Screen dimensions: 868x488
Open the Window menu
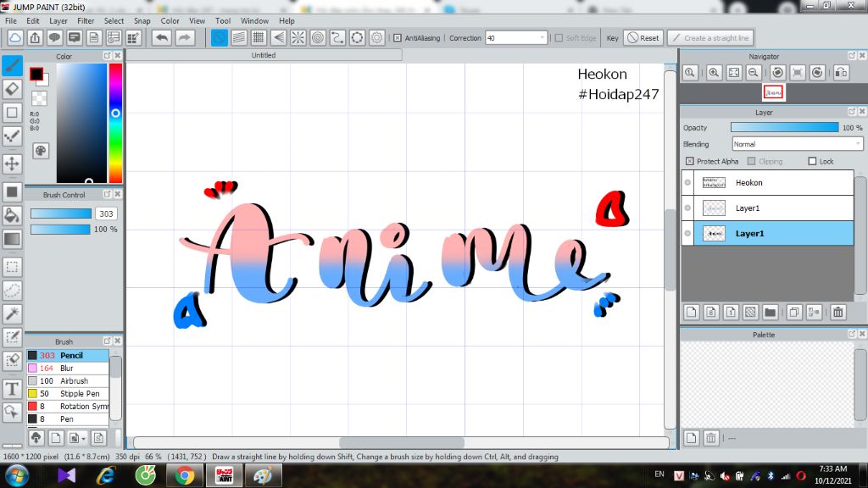tap(254, 20)
